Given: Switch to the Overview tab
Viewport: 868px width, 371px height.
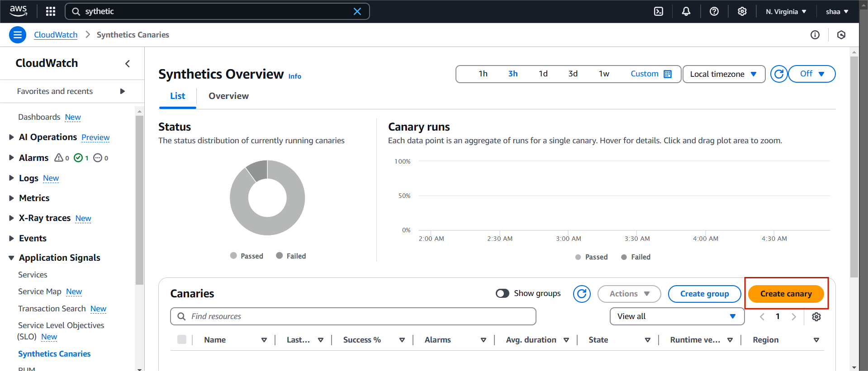Looking at the screenshot, I should 228,96.
